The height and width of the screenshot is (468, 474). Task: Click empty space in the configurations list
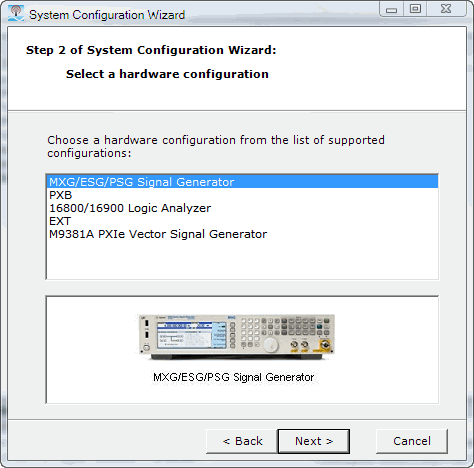pyautogui.click(x=242, y=260)
